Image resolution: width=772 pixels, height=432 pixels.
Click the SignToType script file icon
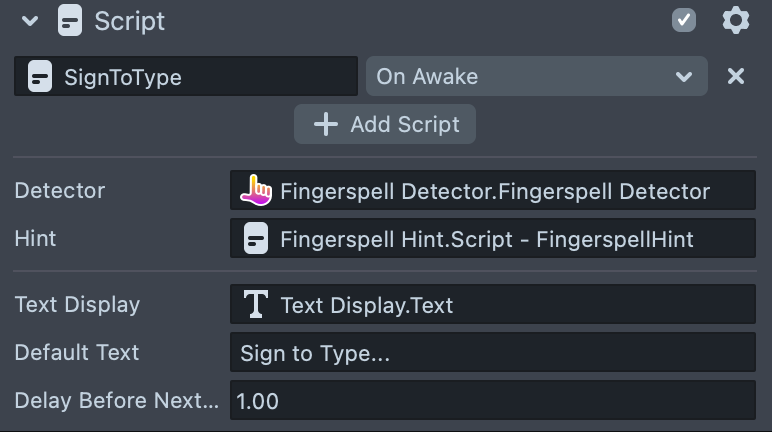coord(40,77)
